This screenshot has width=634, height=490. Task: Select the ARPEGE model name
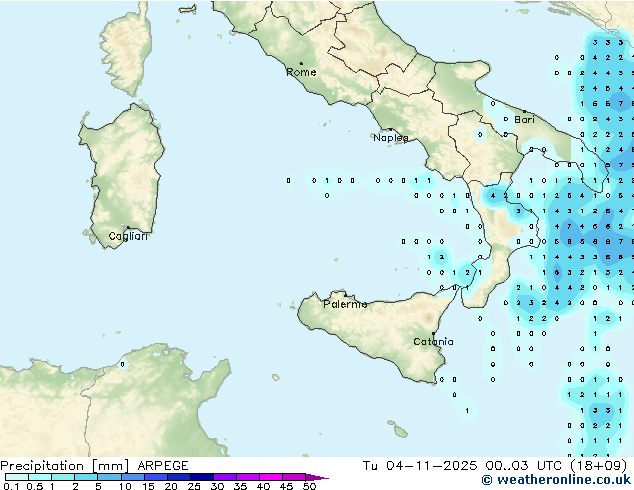click(x=163, y=466)
